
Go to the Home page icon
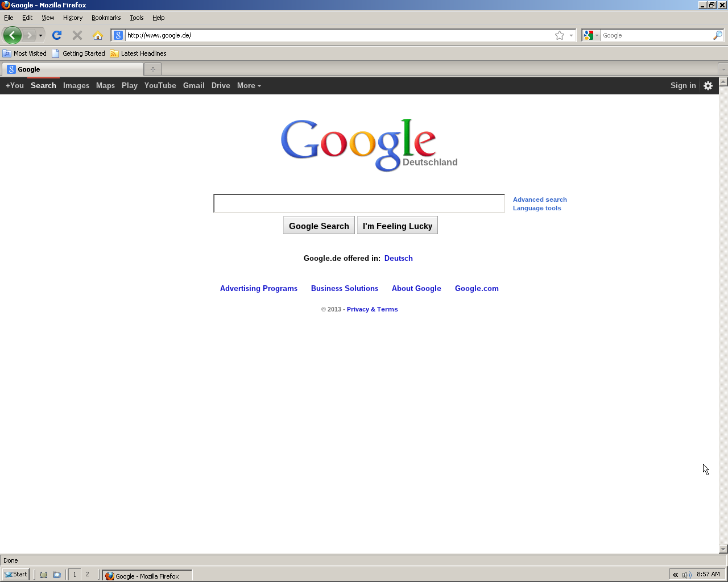pyautogui.click(x=98, y=35)
